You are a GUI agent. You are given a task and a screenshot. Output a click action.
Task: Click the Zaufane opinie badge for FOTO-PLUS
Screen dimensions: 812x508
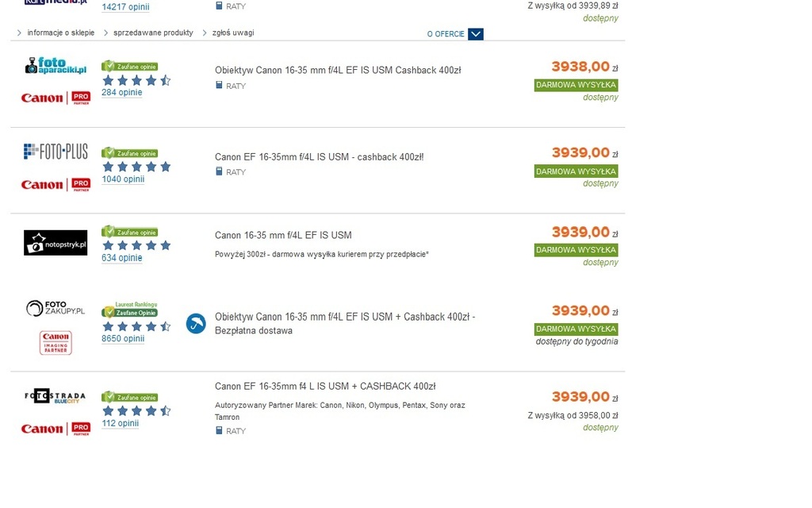tap(129, 153)
